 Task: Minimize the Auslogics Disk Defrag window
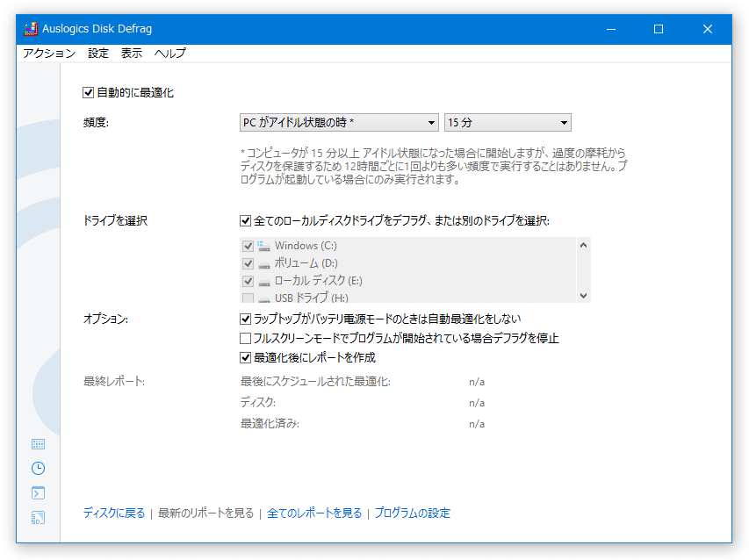611,29
